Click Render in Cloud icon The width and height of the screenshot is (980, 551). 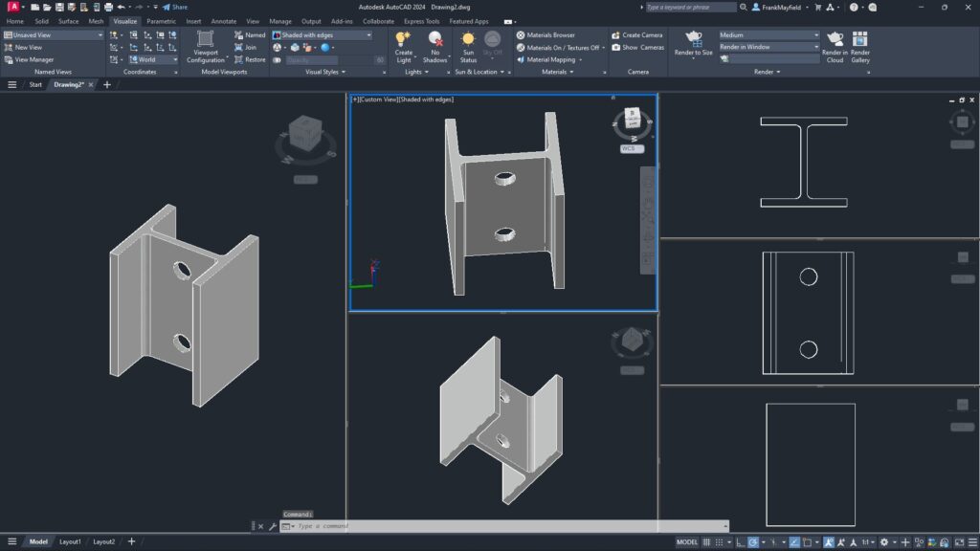(x=835, y=40)
